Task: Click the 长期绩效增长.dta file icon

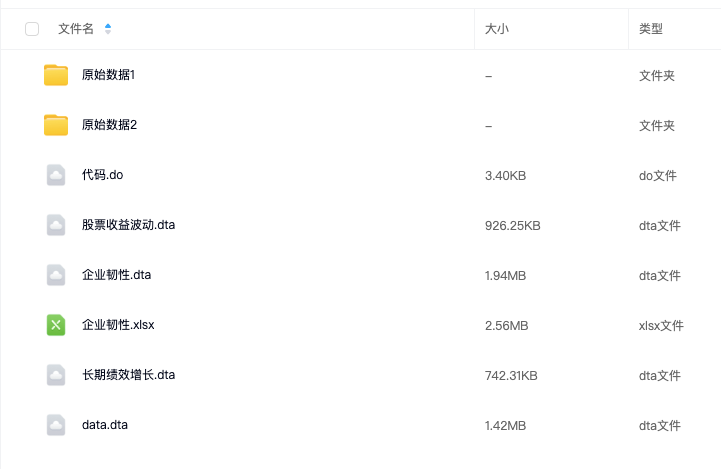Action: (x=56, y=375)
